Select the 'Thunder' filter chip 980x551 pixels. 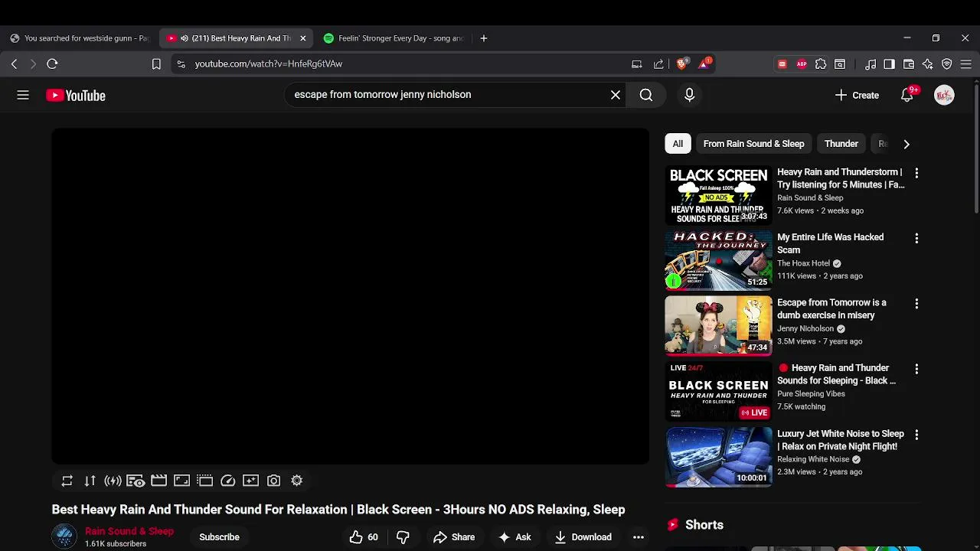coord(841,144)
